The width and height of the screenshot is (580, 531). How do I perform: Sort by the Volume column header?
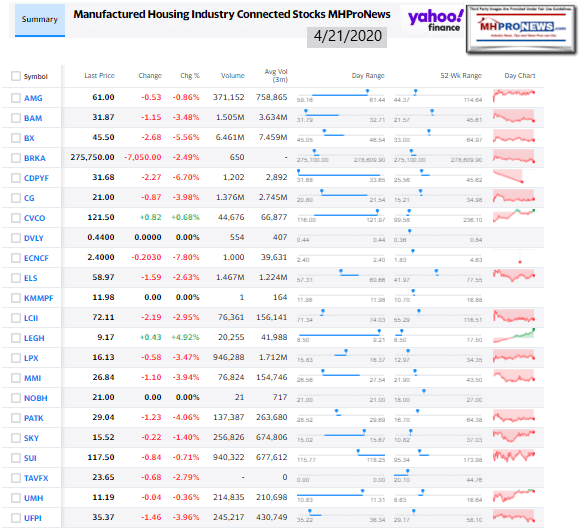(233, 76)
